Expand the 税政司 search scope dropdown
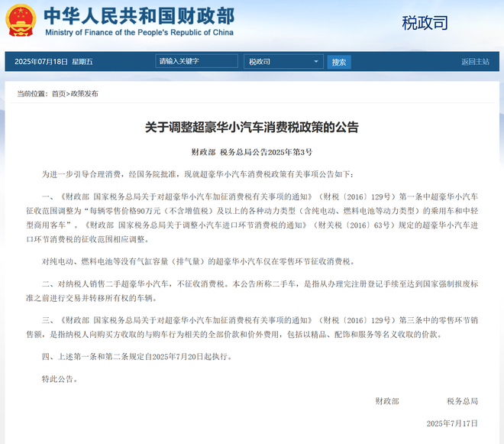 click(x=283, y=61)
